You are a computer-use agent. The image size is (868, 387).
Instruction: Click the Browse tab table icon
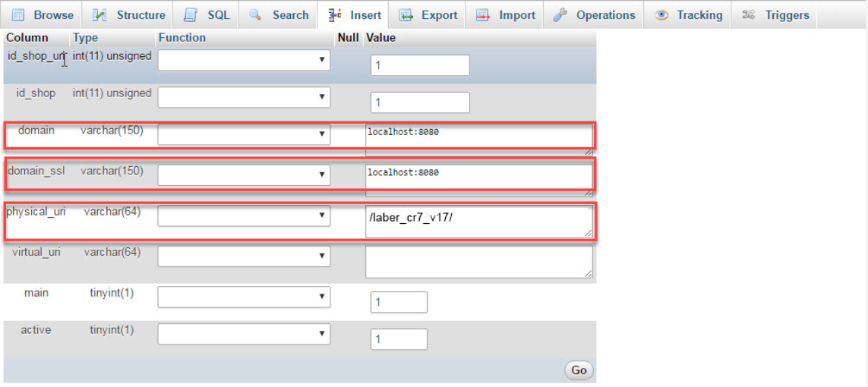coord(17,15)
